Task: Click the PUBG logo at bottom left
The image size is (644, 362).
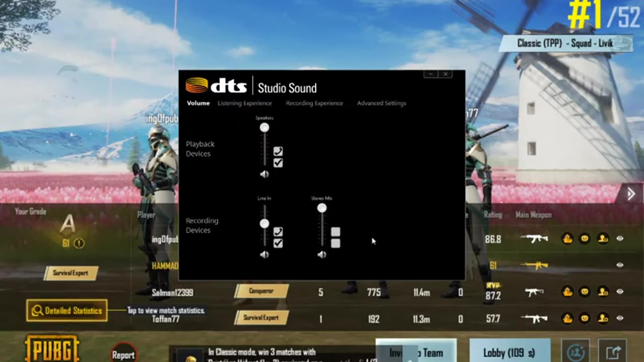Action: tap(52, 348)
